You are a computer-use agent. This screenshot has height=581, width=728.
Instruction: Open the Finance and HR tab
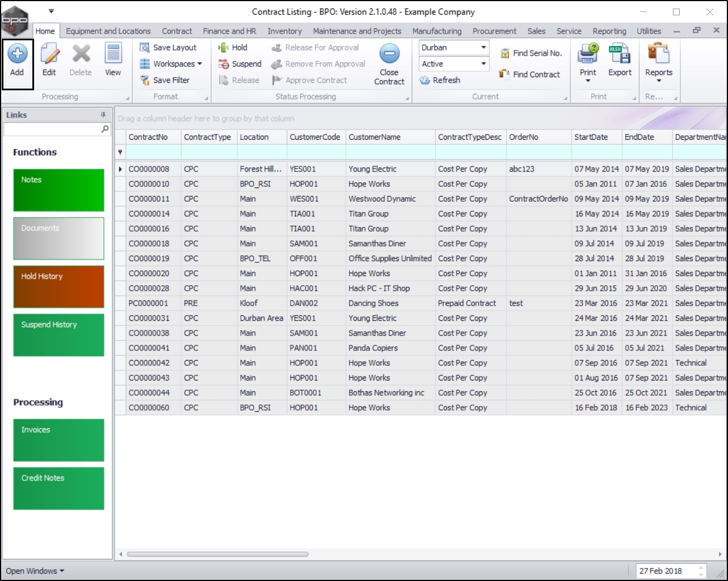click(229, 31)
